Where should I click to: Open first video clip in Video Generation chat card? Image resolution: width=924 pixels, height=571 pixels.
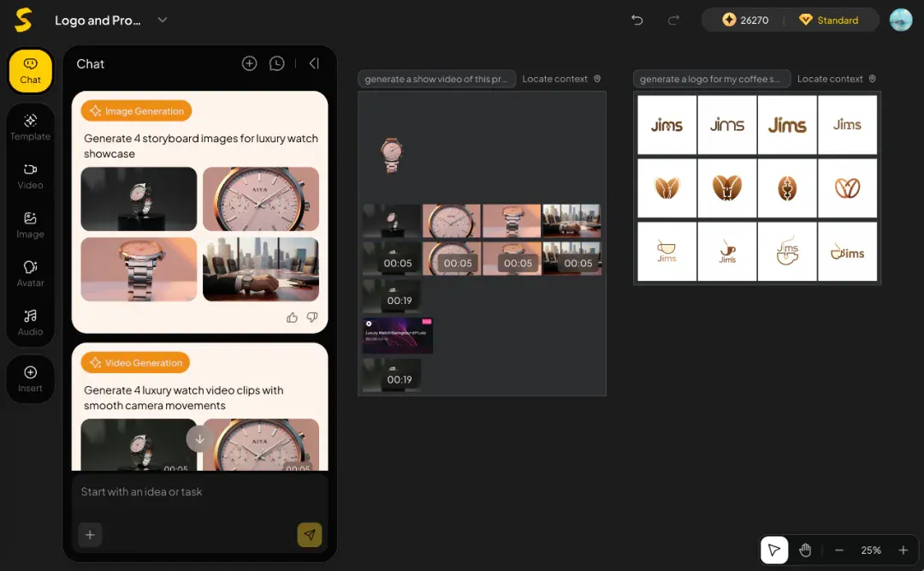[139, 445]
